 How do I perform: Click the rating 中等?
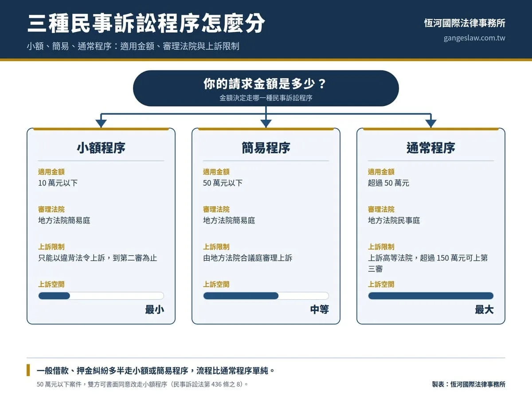tap(320, 310)
